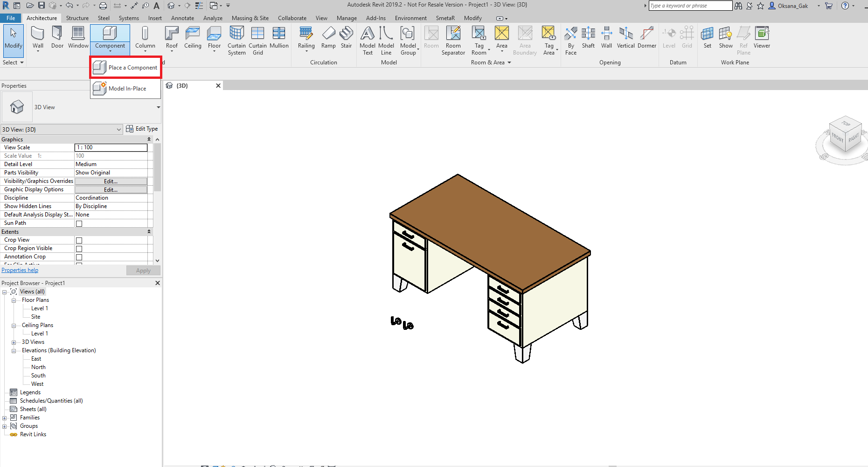Activate the Railing tool

306,37
